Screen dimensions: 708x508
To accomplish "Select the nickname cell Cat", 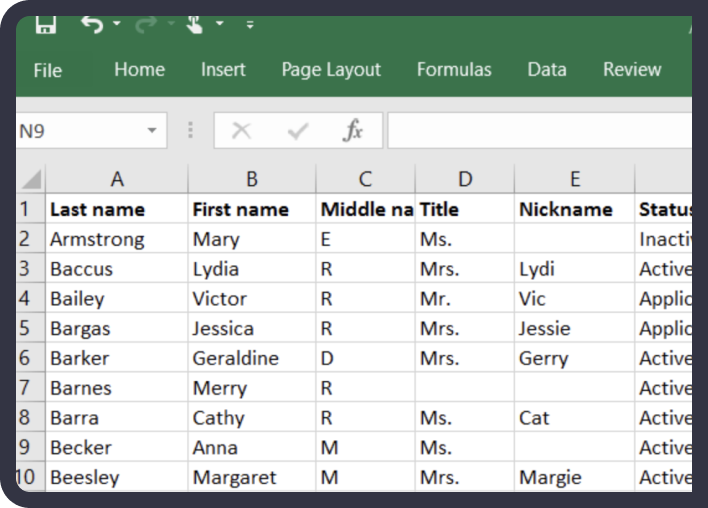I will (574, 418).
